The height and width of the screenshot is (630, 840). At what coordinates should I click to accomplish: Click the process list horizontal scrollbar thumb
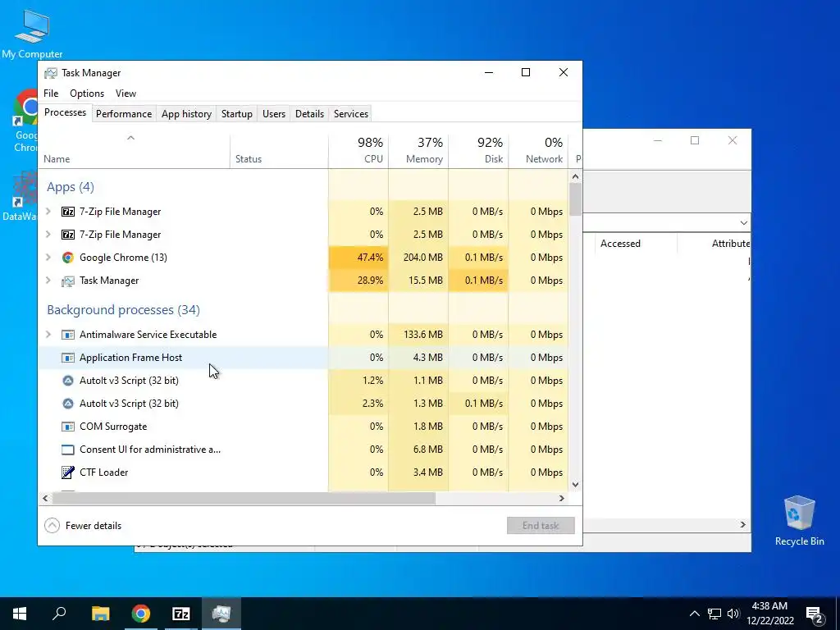point(244,498)
